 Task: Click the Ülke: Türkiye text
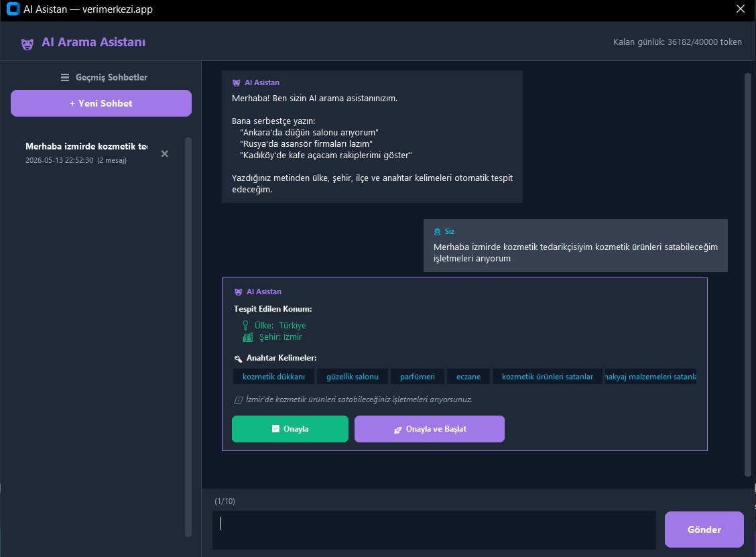point(280,326)
